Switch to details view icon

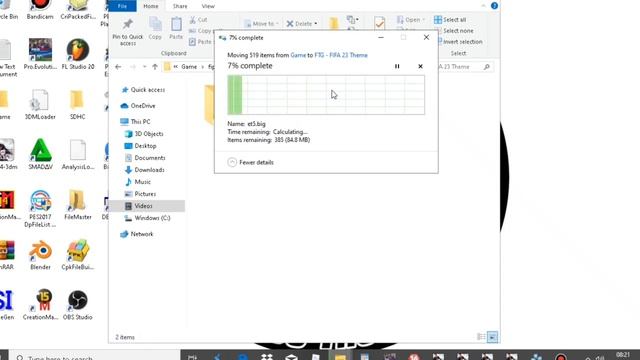[x=481, y=337]
